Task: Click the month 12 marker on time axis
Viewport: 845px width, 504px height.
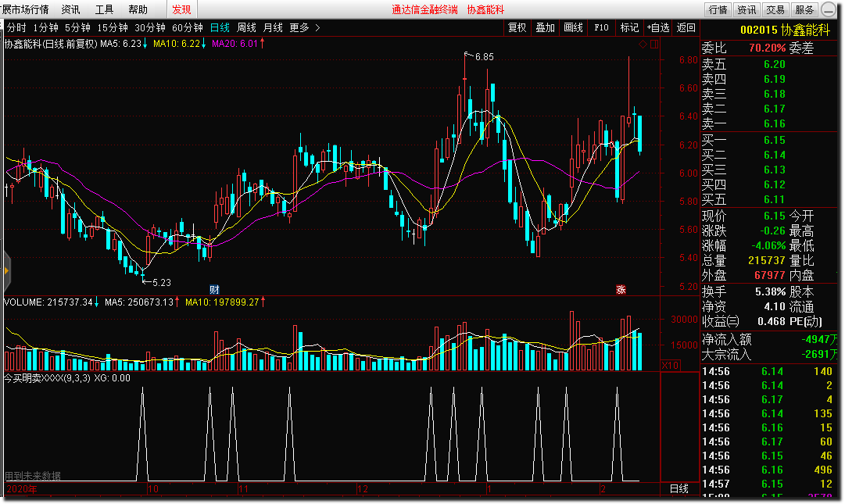Action: click(362, 489)
